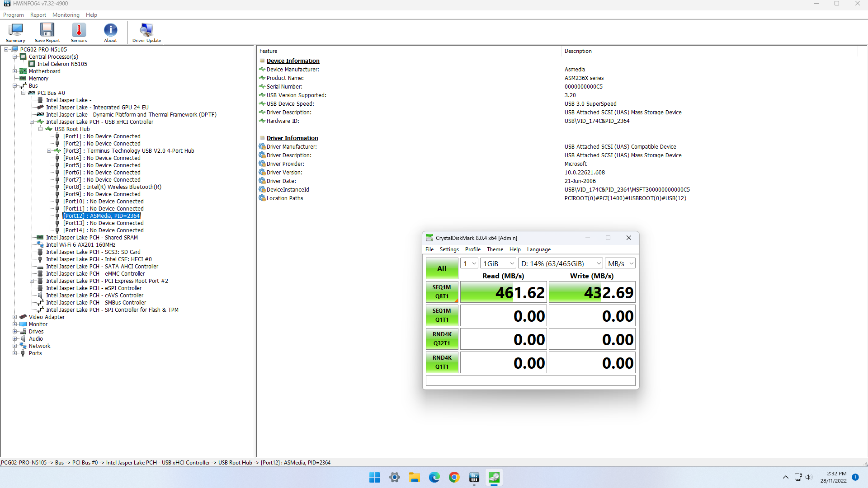This screenshot has height=488, width=868.
Task: Click the Driver Information heading
Action: point(292,138)
